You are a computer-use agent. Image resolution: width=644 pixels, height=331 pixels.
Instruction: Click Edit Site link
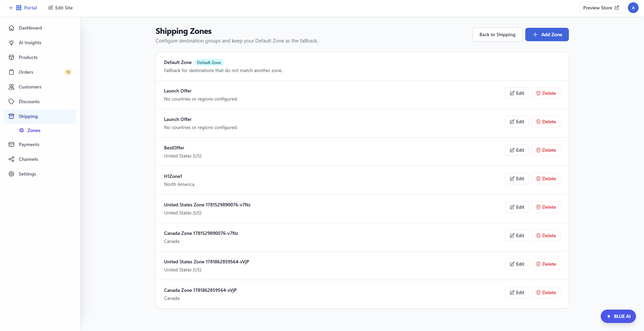[60, 8]
